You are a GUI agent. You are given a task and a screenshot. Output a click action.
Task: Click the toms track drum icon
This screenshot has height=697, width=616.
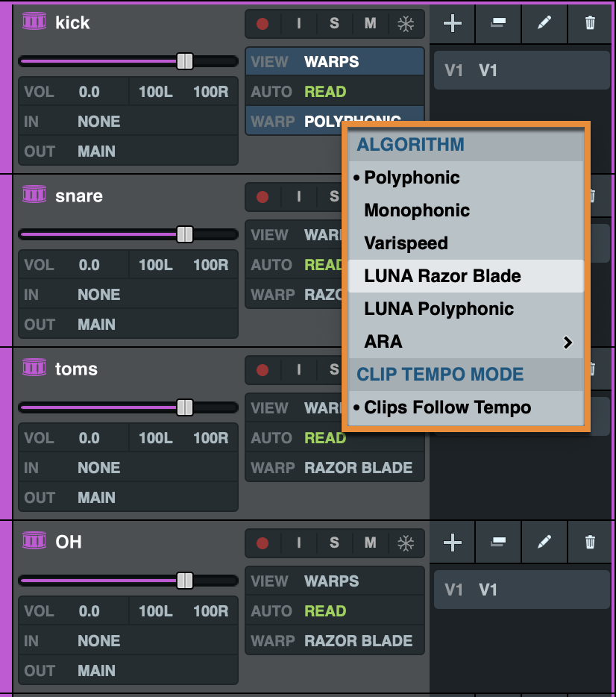pos(34,369)
